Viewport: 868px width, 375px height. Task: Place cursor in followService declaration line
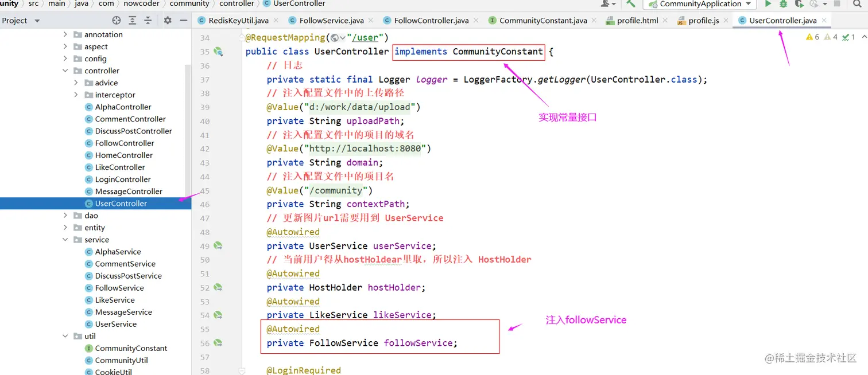[x=362, y=343]
